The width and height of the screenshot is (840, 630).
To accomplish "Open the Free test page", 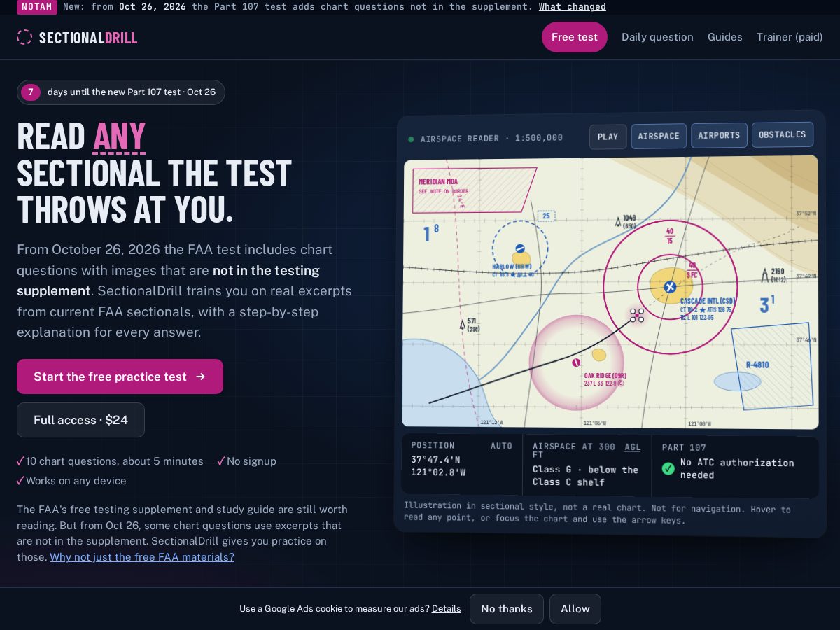I will 575,37.
